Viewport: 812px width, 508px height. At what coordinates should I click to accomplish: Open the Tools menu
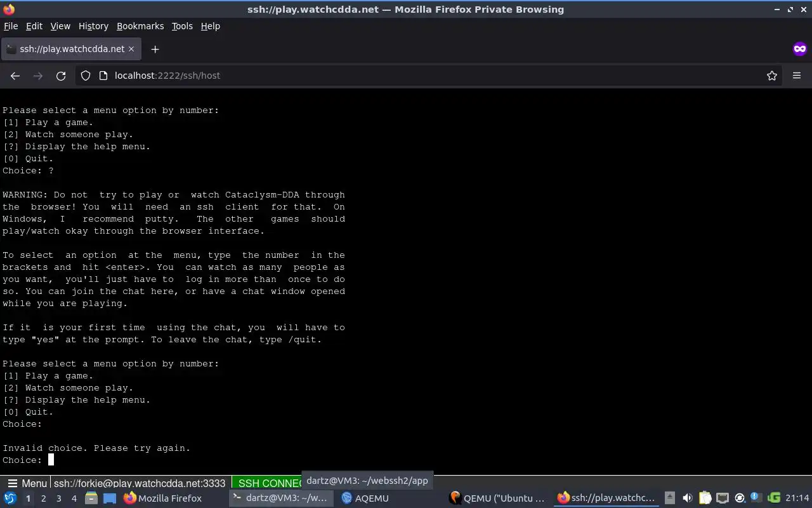[182, 26]
